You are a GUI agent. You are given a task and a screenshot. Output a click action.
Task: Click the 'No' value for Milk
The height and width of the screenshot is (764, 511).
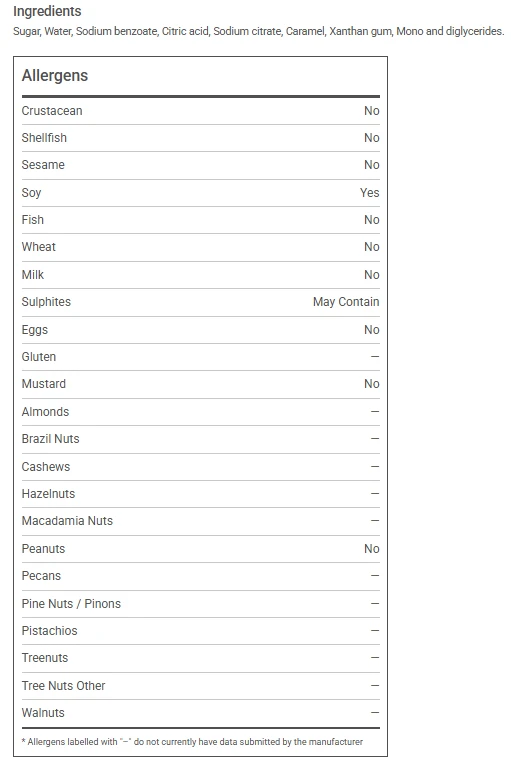click(372, 275)
